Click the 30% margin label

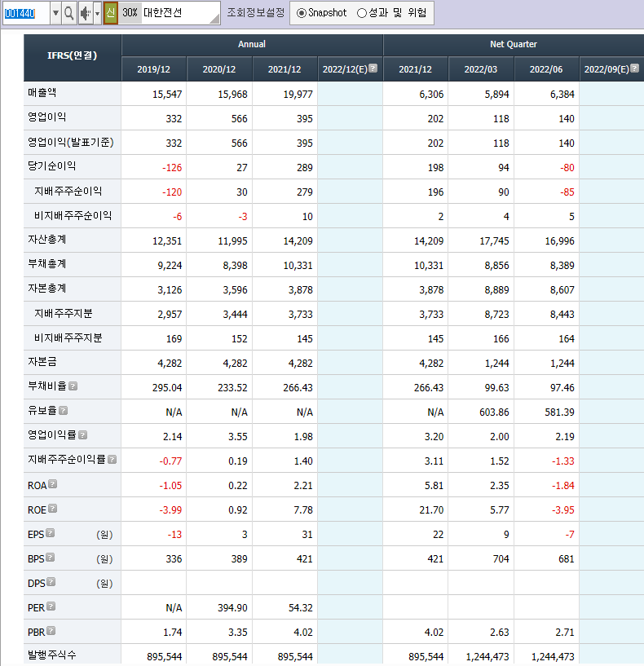point(130,13)
